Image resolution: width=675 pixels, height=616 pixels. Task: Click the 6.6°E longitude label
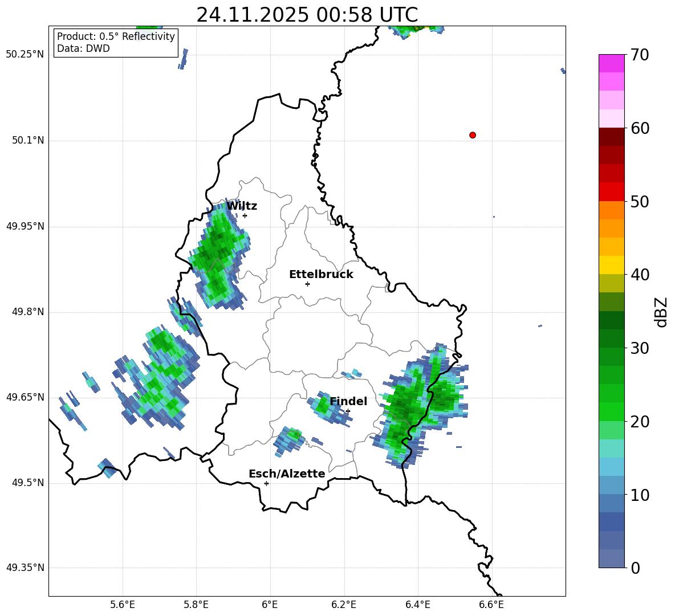pos(491,605)
